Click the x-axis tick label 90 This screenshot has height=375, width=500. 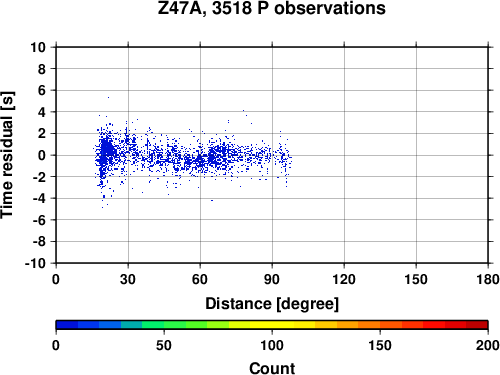pyautogui.click(x=272, y=279)
